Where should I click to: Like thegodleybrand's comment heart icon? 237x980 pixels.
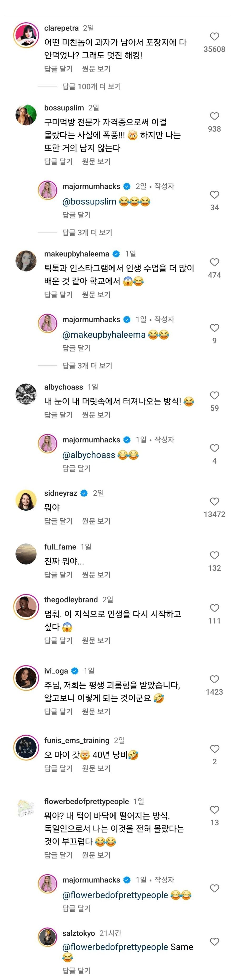[x=215, y=608]
